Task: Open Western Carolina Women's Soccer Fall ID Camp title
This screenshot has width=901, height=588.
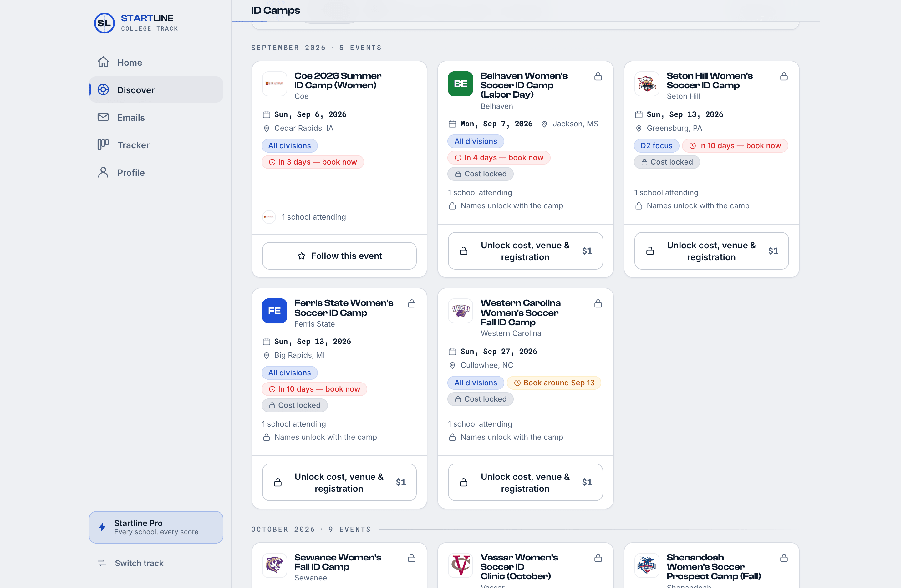Action: click(x=521, y=312)
